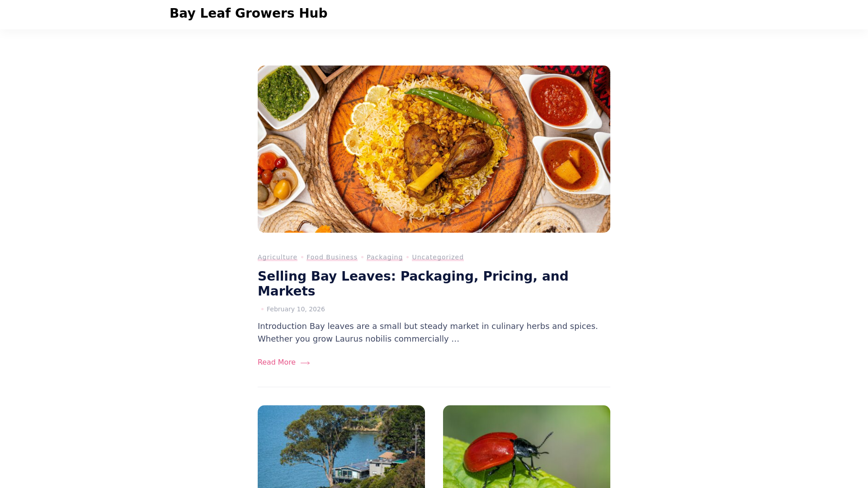Open the Selling Bay Leaves post title
The width and height of the screenshot is (868, 488).
(413, 283)
